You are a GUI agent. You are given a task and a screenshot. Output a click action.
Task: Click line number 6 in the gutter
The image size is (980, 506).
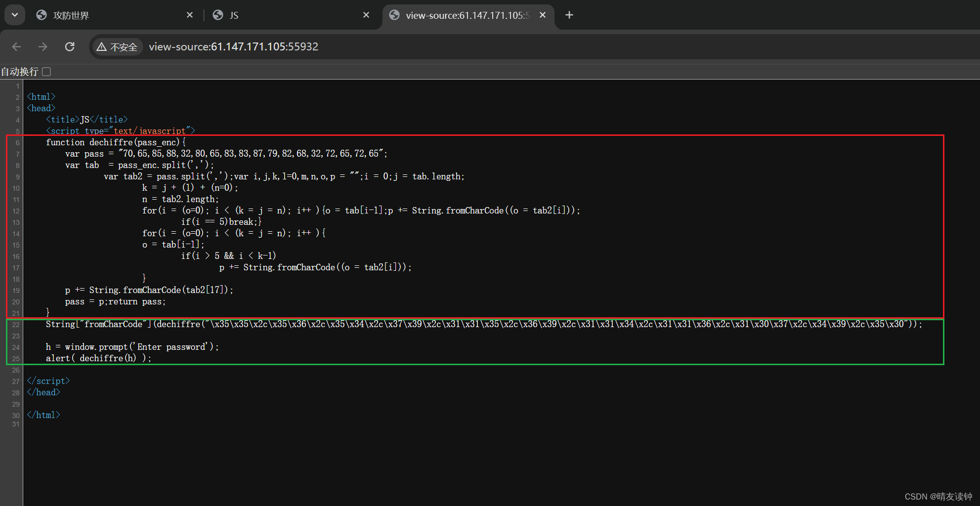click(17, 142)
